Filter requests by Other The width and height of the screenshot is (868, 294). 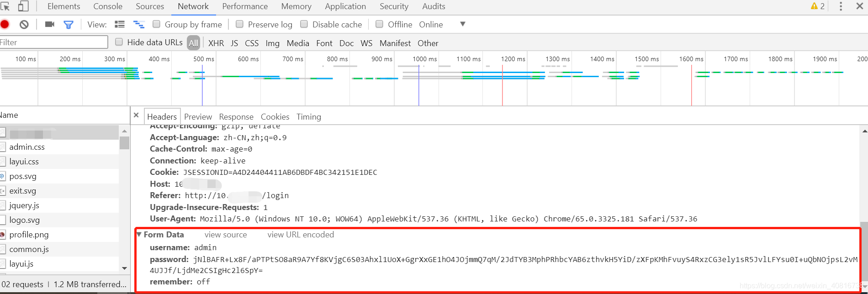pos(428,43)
